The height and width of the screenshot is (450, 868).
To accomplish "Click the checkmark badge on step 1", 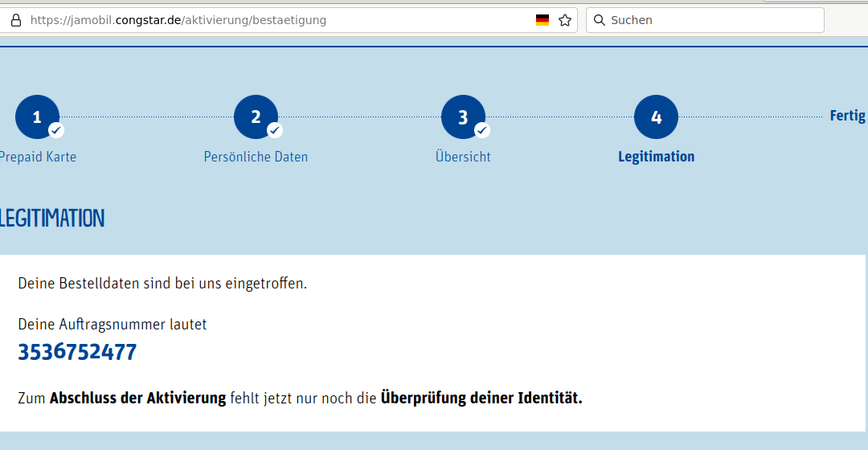I will [56, 130].
